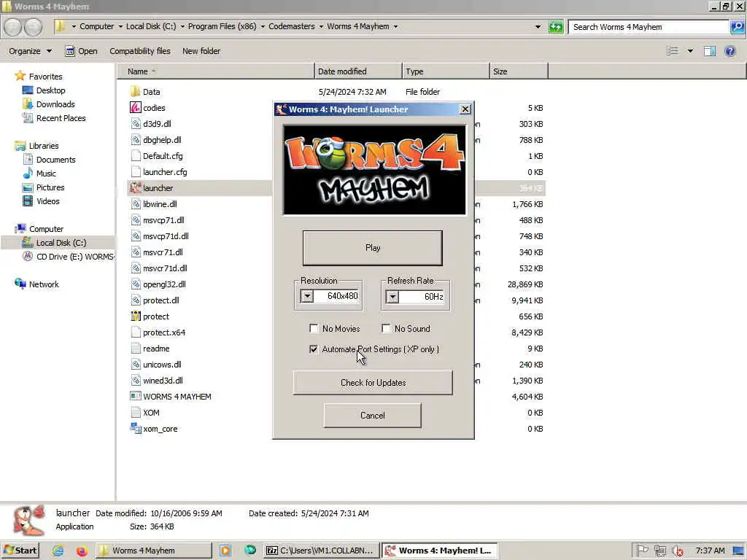Viewport: 747px width, 560px height.
Task: Create a New folder from the toolbar
Action: coord(201,51)
